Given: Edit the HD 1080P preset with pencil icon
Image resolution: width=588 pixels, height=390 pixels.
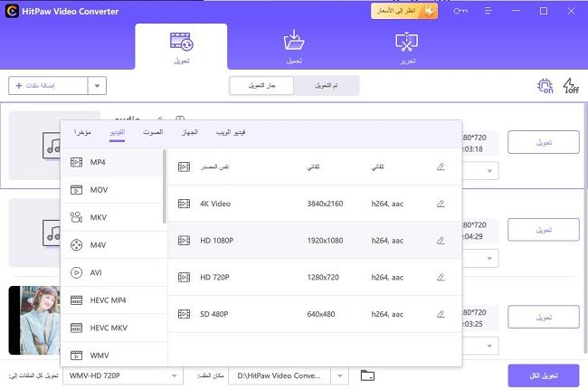Looking at the screenshot, I should point(441,241).
